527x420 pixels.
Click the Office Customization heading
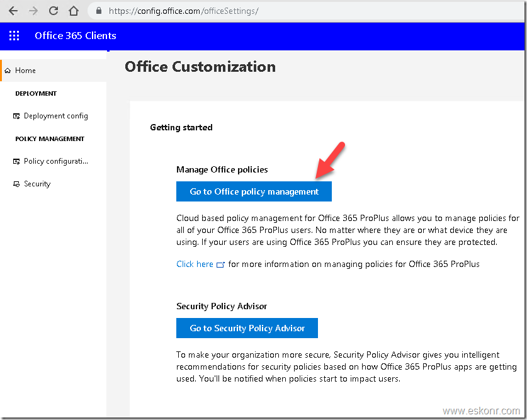(x=200, y=67)
